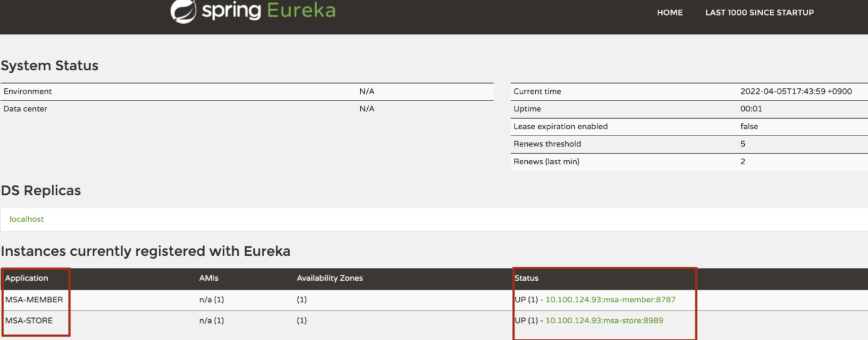Open the msa-member:8787 instance link
Viewport: 868px width, 340px height.
click(611, 300)
